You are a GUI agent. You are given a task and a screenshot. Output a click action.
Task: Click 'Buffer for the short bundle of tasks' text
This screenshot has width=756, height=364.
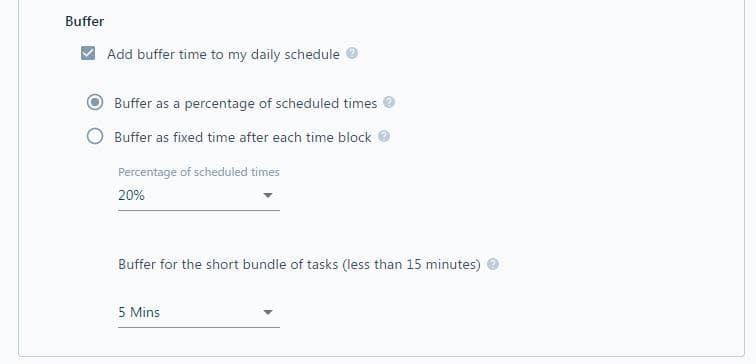tap(228, 265)
